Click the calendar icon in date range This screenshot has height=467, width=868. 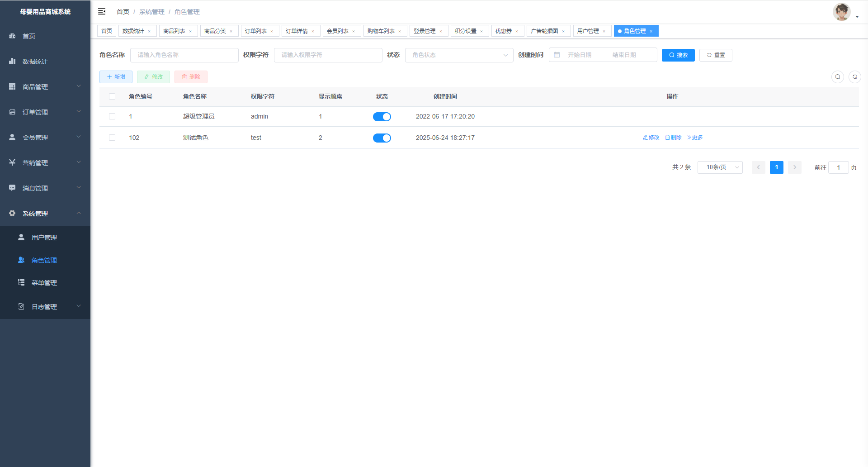557,55
